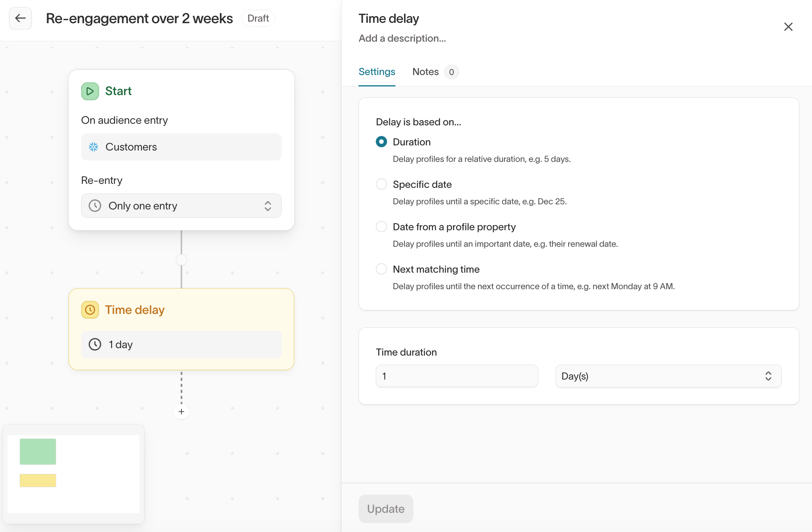Open the Only one entry dropdown
Screen dimensions: 812x532
click(181, 206)
